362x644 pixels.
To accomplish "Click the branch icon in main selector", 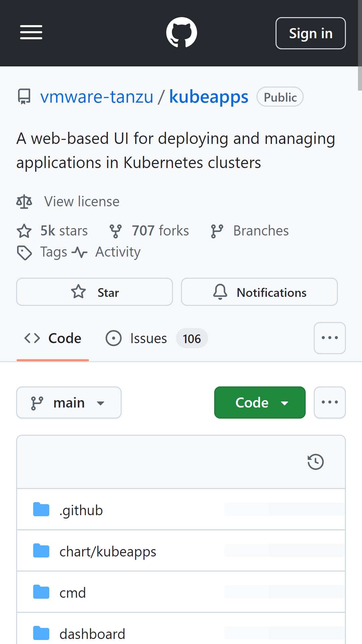I will [37, 403].
